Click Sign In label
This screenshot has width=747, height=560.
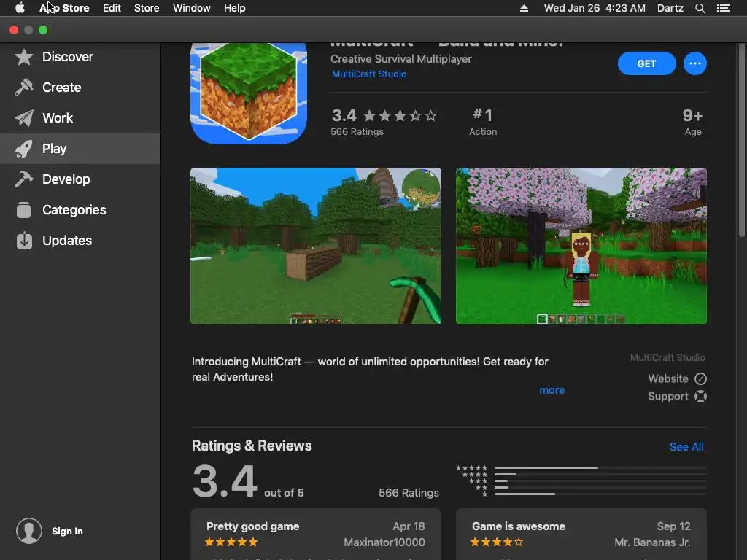(67, 531)
